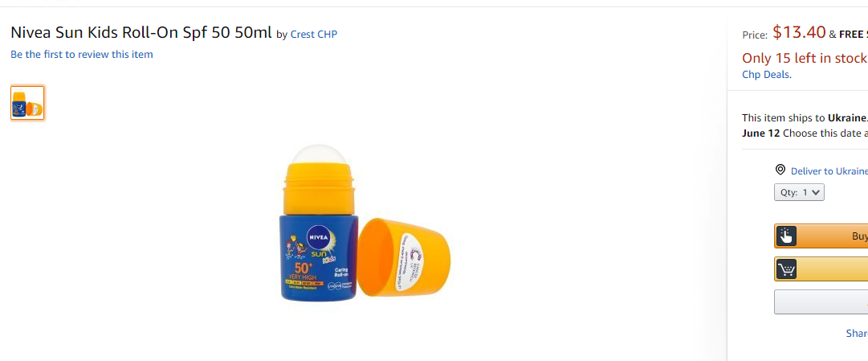The height and width of the screenshot is (361, 868).
Task: Select the small product thumbnail image
Action: tap(27, 103)
